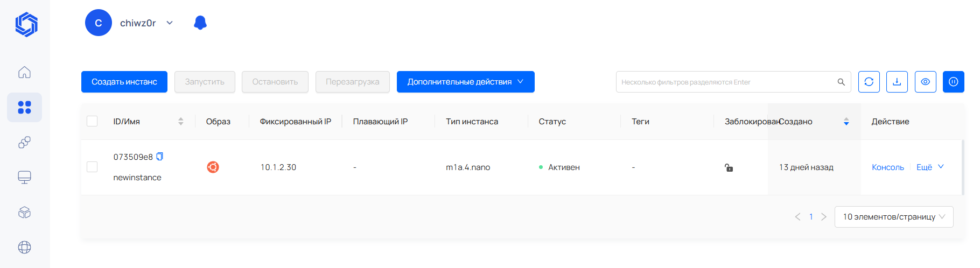The width and height of the screenshot is (980, 268).
Task: Click fixed IP 10.1.2.30
Action: point(278,167)
